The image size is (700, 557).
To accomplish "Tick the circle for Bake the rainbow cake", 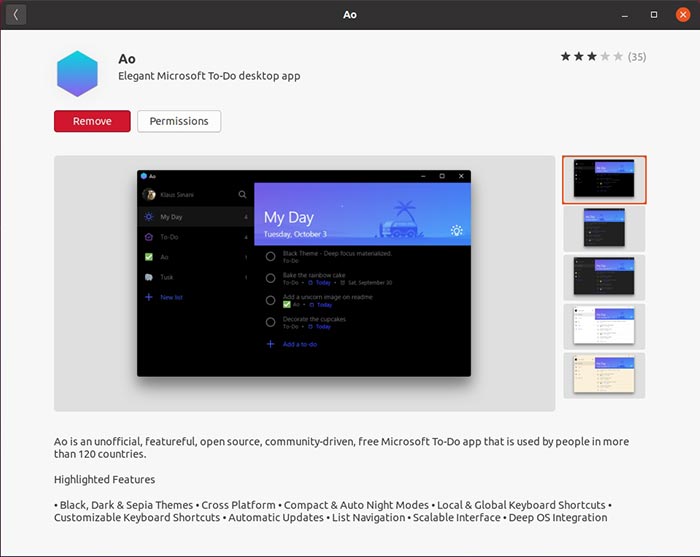I will point(270,278).
